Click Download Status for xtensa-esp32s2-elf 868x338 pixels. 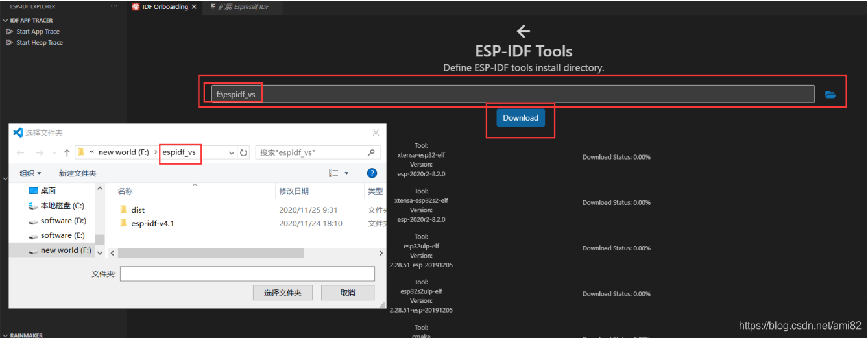coord(616,202)
